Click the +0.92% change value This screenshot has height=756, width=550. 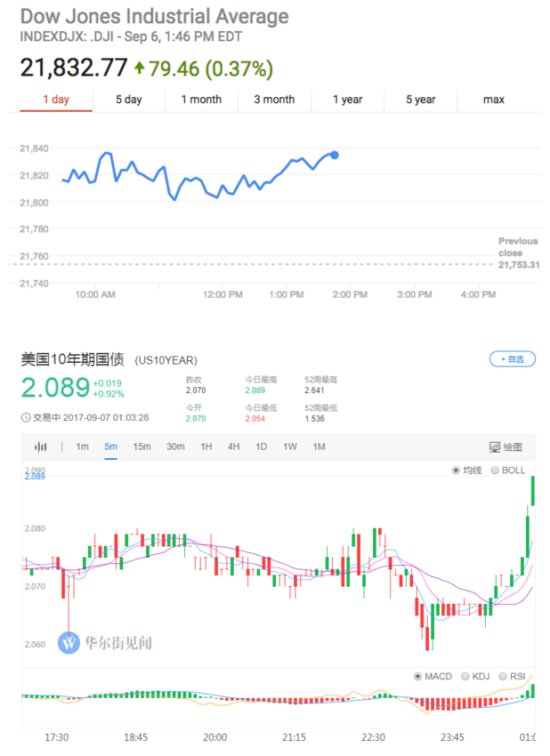[x=109, y=394]
